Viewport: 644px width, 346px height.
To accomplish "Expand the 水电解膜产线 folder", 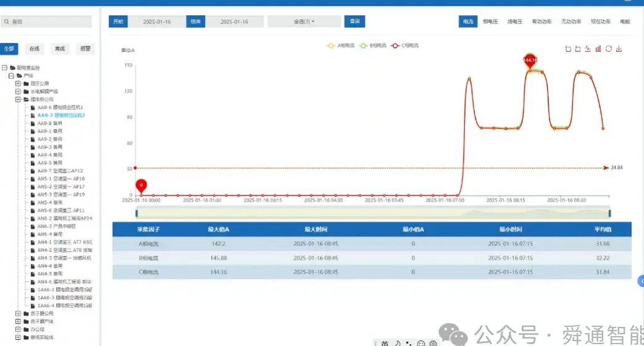I will [18, 91].
